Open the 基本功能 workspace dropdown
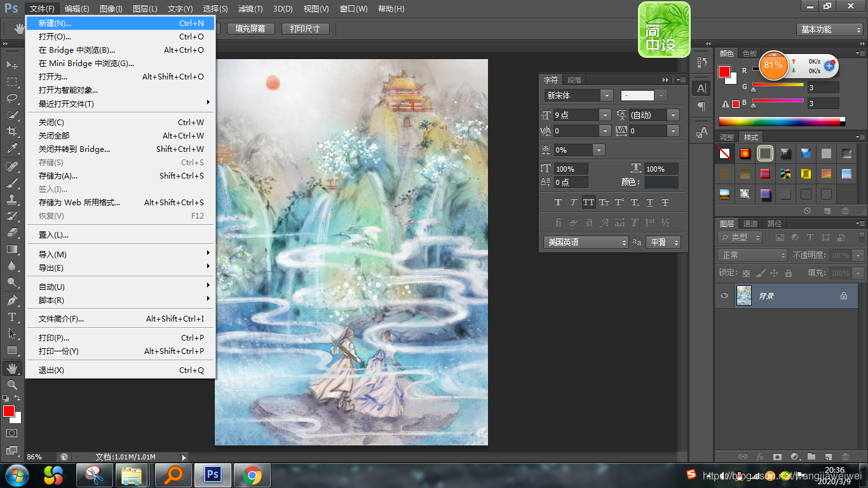Viewport: 868px width, 488px height. point(829,29)
